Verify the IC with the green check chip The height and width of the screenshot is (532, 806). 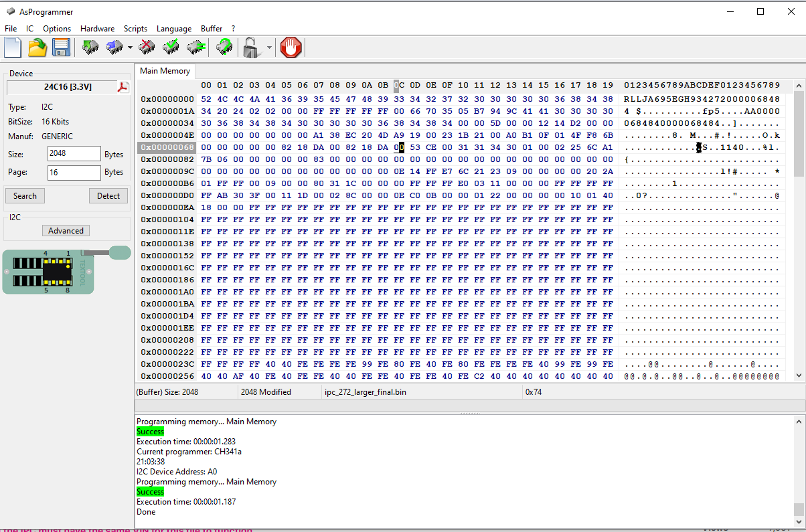(x=171, y=48)
